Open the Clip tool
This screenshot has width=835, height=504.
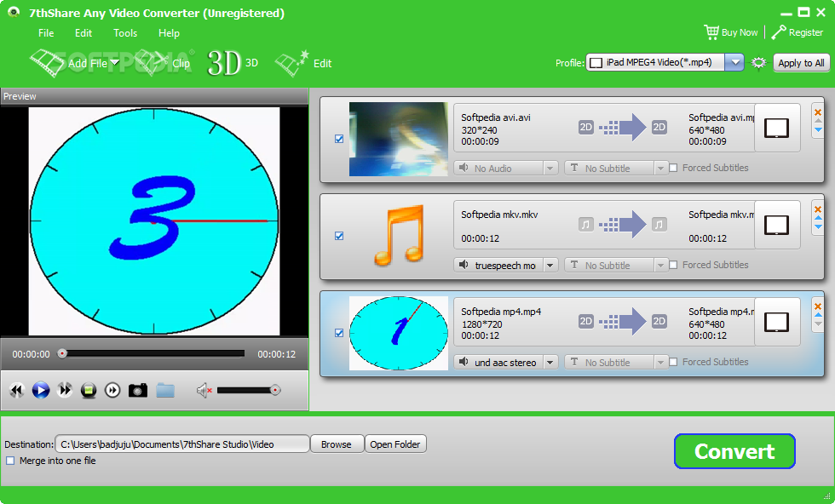pyautogui.click(x=163, y=63)
